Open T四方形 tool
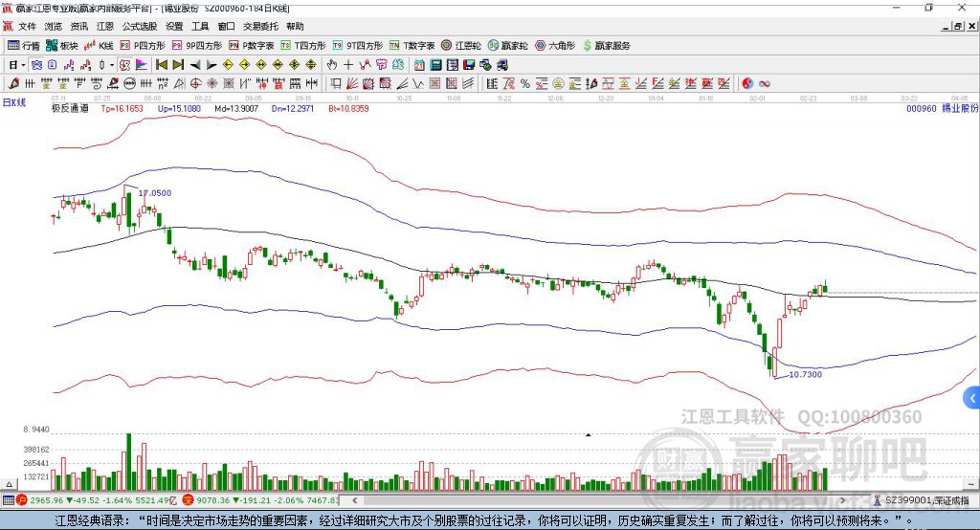This screenshot has height=530, width=980. [x=303, y=46]
